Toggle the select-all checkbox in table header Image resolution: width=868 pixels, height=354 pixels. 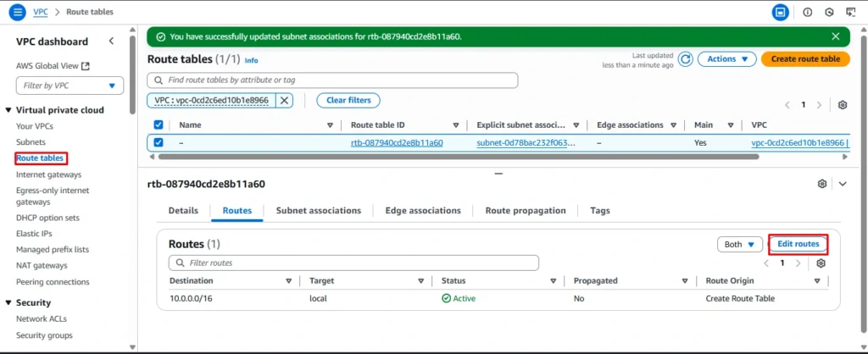click(159, 125)
